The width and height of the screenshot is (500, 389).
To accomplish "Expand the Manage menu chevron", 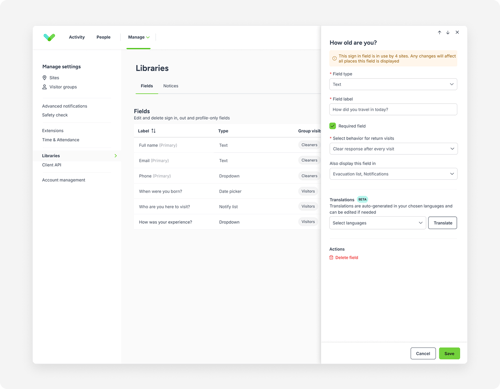I will pyautogui.click(x=148, y=37).
